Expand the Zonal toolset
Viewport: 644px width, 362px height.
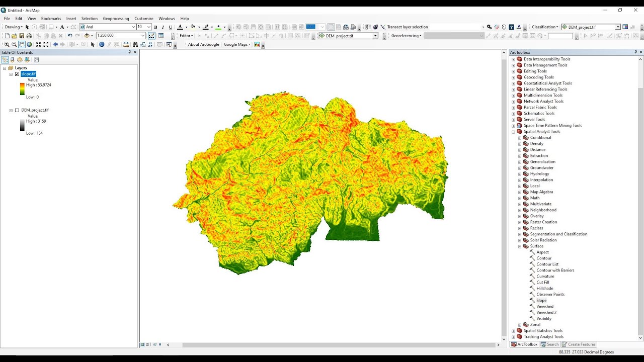[520, 325]
